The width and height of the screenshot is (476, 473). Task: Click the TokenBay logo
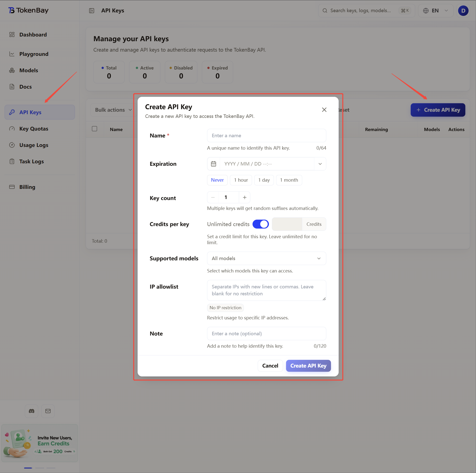[x=28, y=10]
